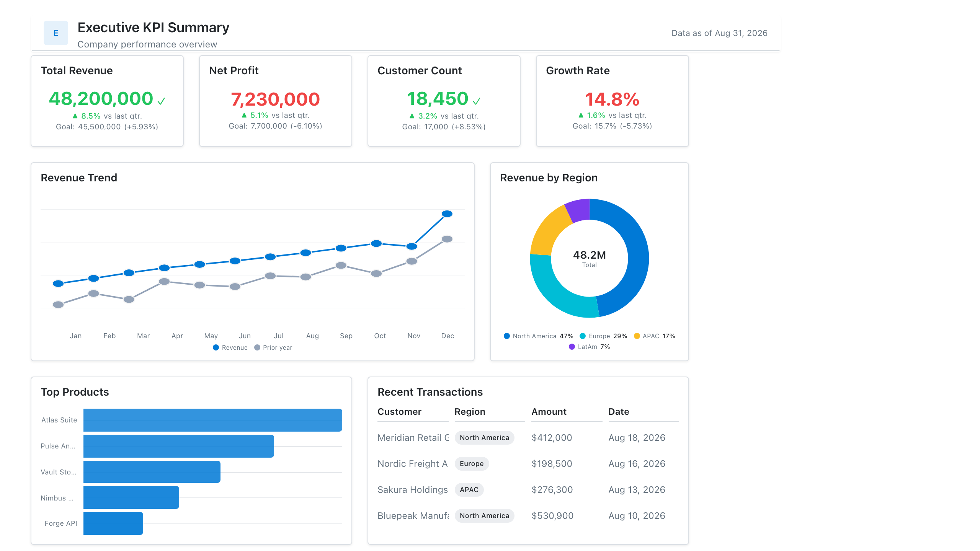This screenshot has height=551, width=980.
Task: Click the 8.5% up-arrow trend indicator
Action: click(x=75, y=116)
